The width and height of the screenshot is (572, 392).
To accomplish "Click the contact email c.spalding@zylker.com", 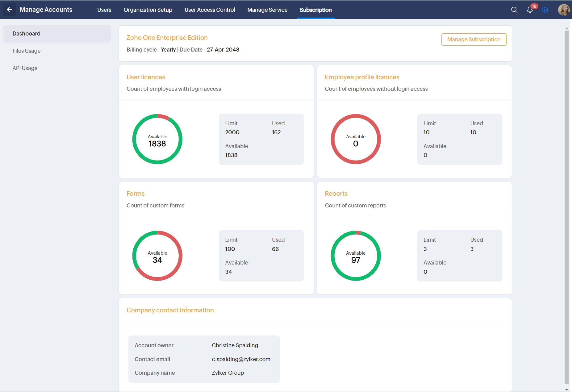I will tap(241, 359).
